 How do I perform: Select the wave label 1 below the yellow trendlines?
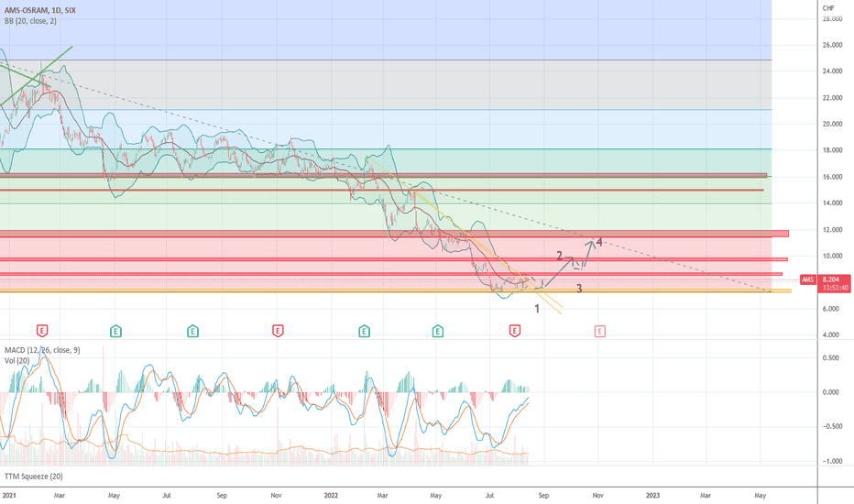537,309
